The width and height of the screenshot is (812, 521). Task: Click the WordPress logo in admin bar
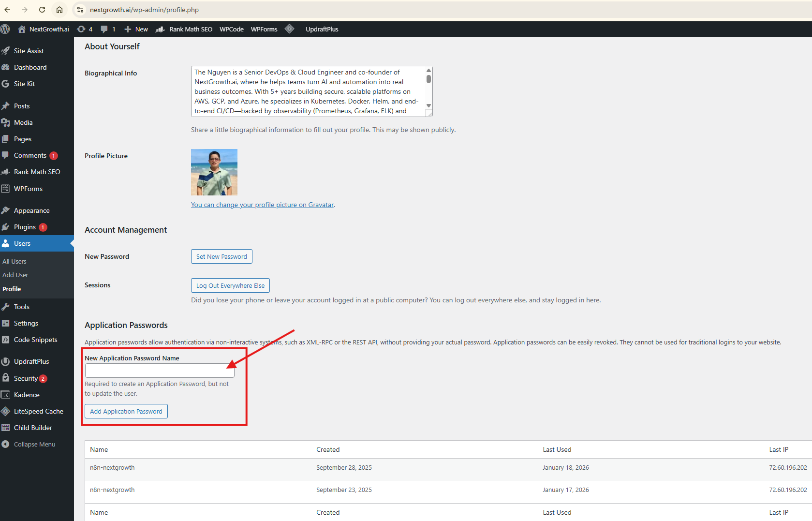click(x=5, y=29)
